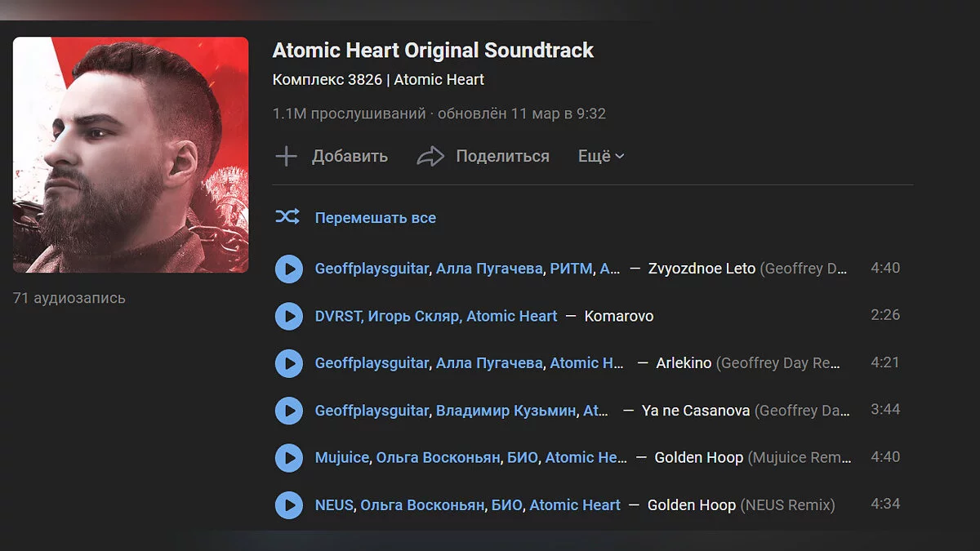The height and width of the screenshot is (551, 980).
Task: Open the Комплекс 3826 | Atomic Heart page
Action: point(378,79)
